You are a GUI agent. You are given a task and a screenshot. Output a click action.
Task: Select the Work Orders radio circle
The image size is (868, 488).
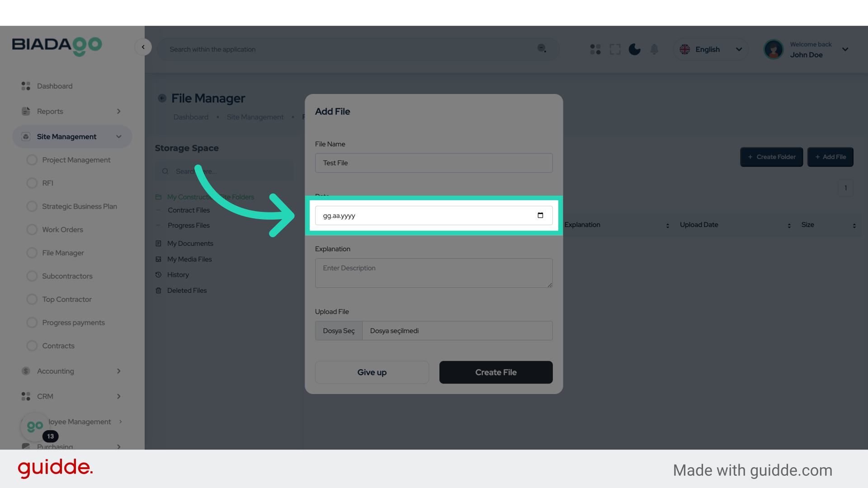tap(32, 230)
